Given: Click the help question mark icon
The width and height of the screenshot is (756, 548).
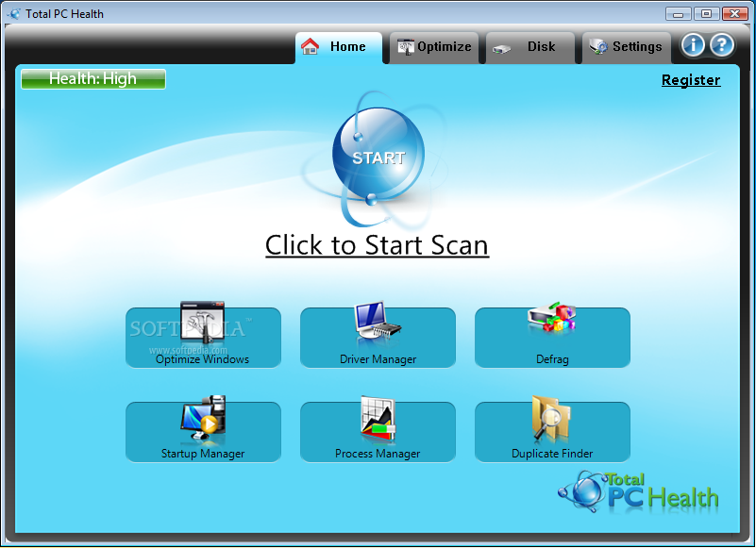Looking at the screenshot, I should [722, 45].
